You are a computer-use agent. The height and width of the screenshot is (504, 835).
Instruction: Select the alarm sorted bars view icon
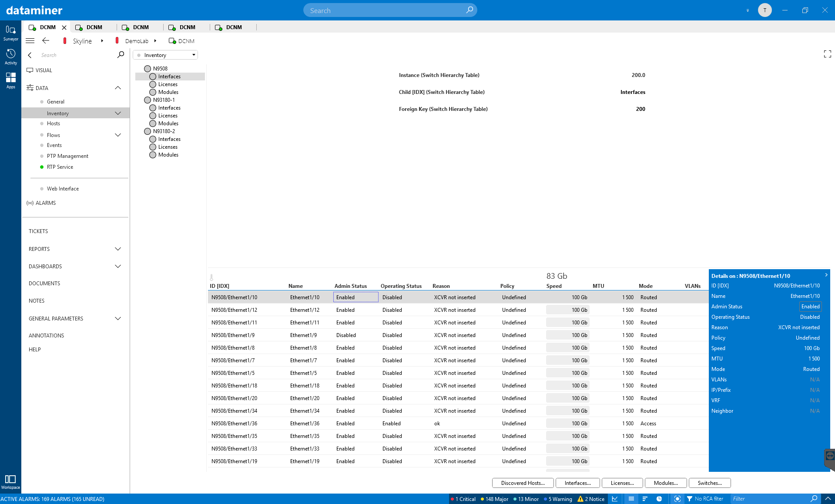[x=645, y=499]
